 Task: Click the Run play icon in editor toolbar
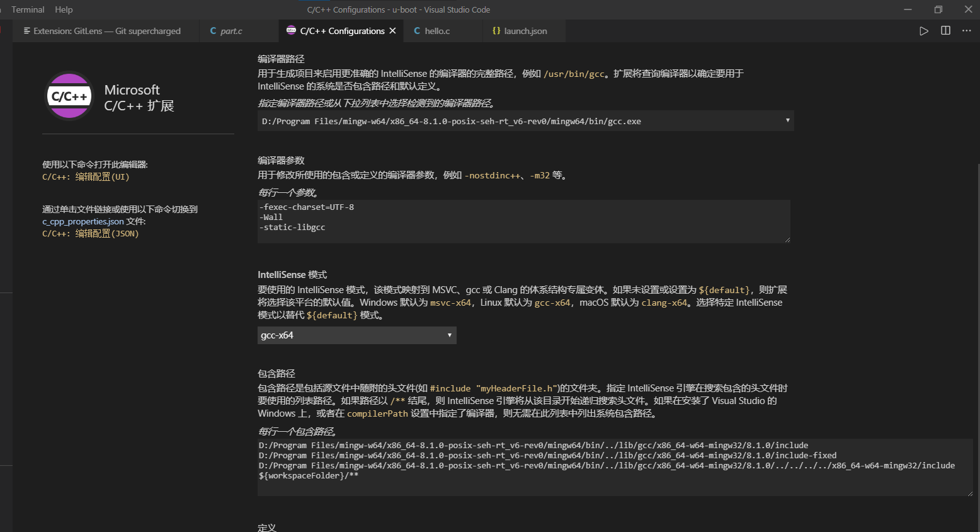click(x=923, y=31)
